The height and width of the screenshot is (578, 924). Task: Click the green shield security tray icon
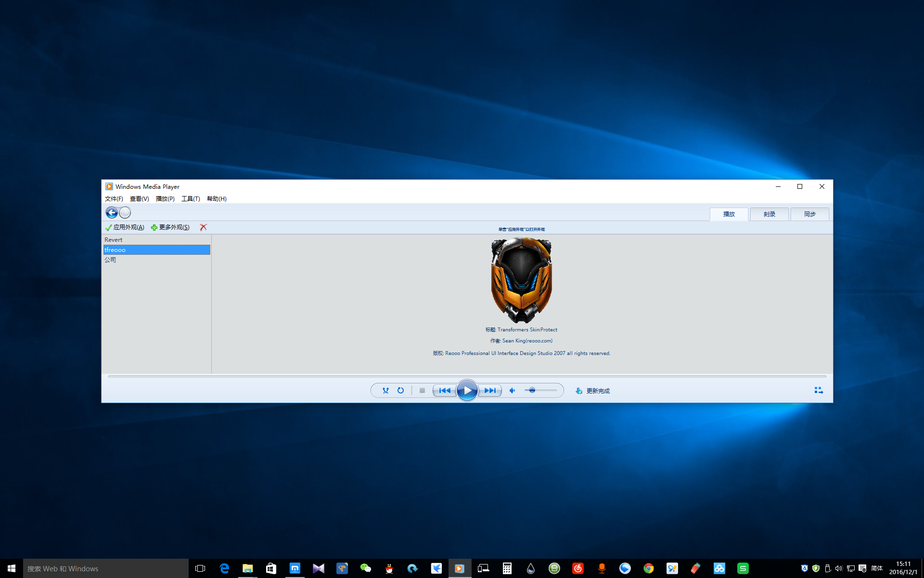click(816, 568)
